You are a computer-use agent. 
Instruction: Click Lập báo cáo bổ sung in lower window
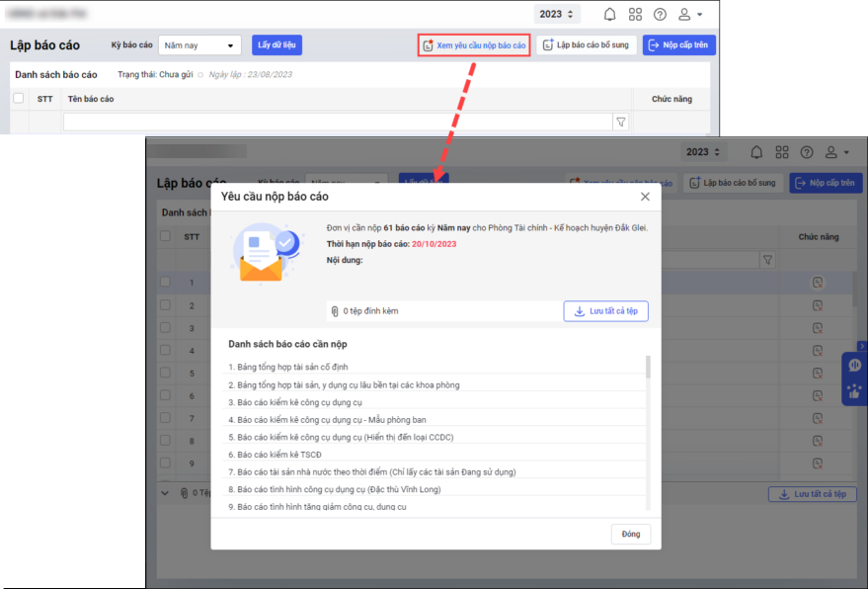(733, 183)
